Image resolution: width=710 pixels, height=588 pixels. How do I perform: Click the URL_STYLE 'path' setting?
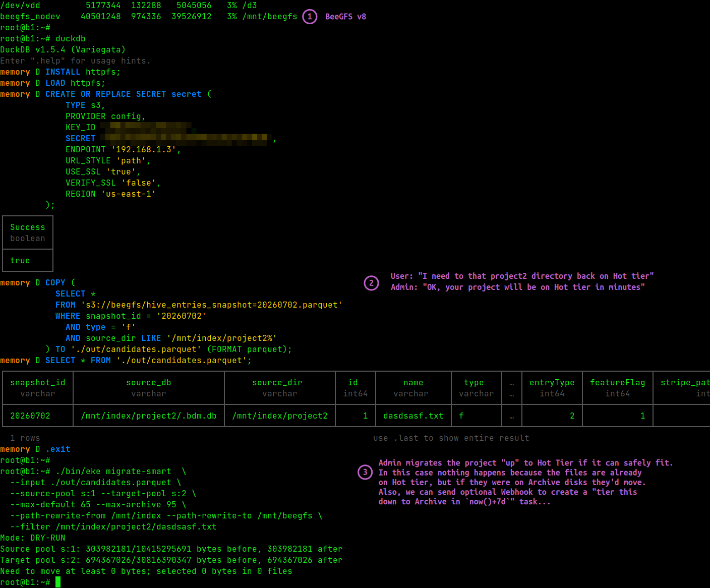108,161
